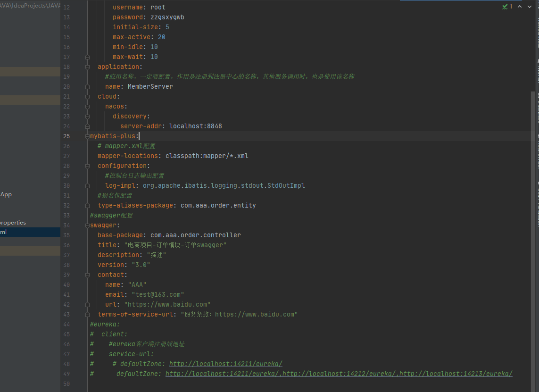Click the swagger title string value
This screenshot has width=539, height=392.
point(175,245)
